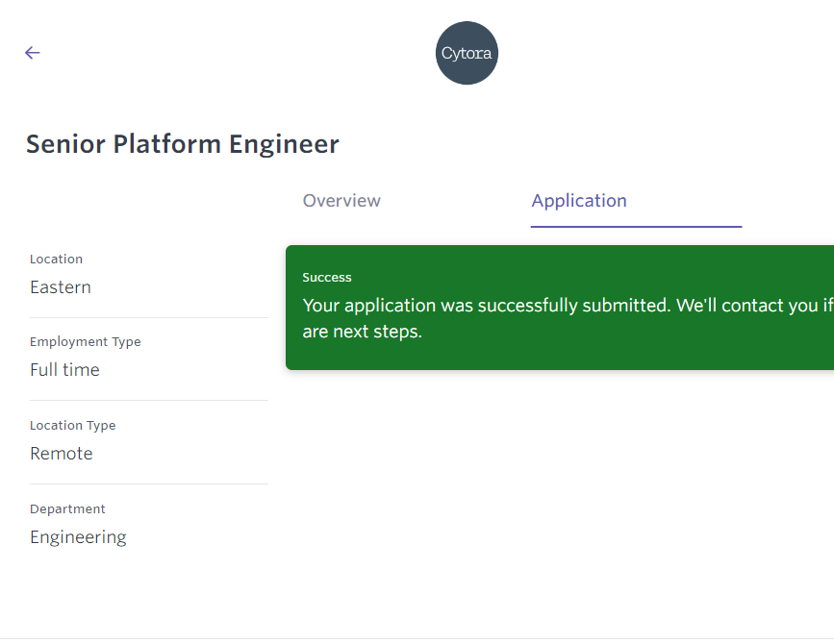Select the Full time value
This screenshot has width=834, height=644.
point(64,370)
